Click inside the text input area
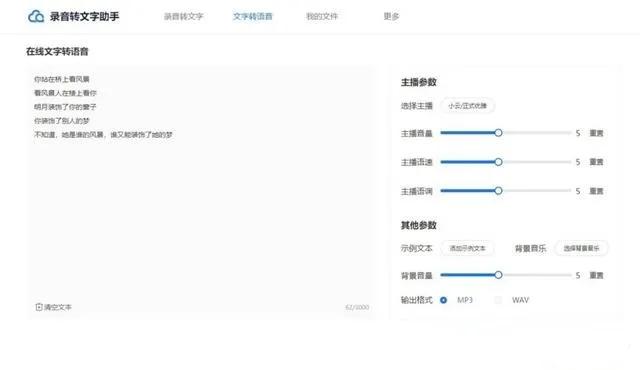The height and width of the screenshot is (370, 640). click(201, 192)
